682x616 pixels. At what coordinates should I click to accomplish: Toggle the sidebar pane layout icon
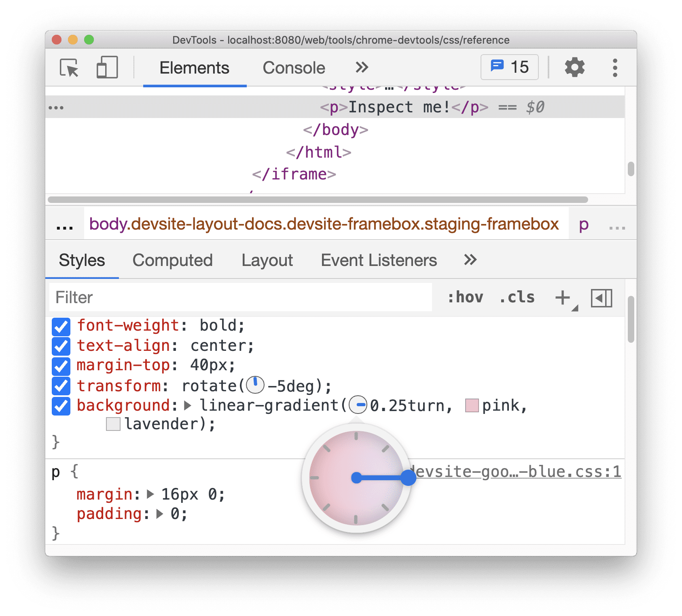click(x=602, y=299)
